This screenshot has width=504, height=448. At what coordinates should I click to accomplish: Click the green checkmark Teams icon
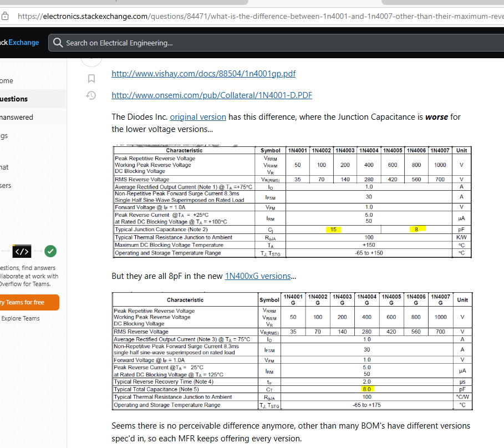[50, 252]
